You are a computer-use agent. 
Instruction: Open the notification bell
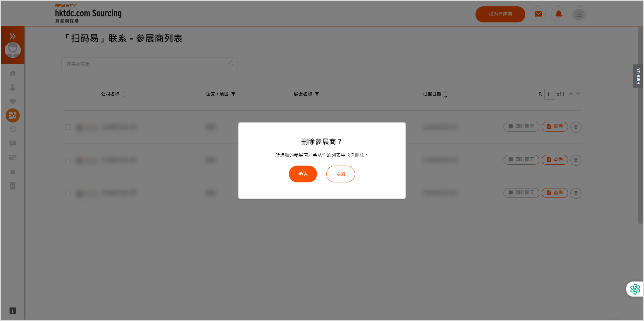pyautogui.click(x=559, y=14)
